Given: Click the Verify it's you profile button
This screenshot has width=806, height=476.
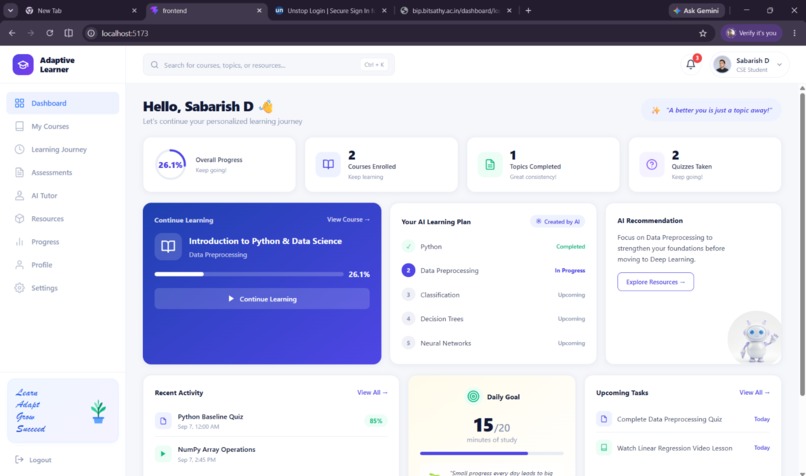Looking at the screenshot, I should [751, 33].
